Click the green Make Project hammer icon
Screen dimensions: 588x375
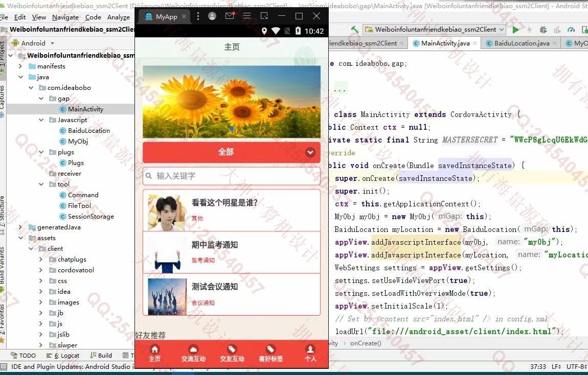point(354,29)
